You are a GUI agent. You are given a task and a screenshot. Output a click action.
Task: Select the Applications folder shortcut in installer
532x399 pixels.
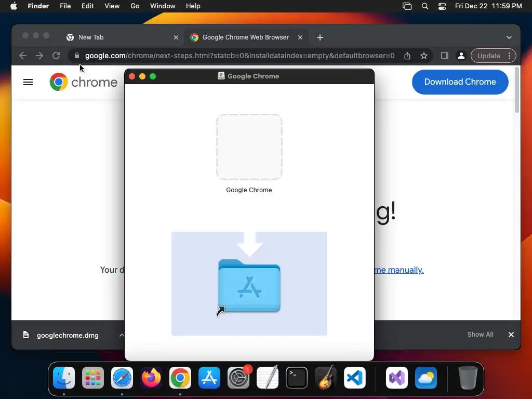click(249, 286)
